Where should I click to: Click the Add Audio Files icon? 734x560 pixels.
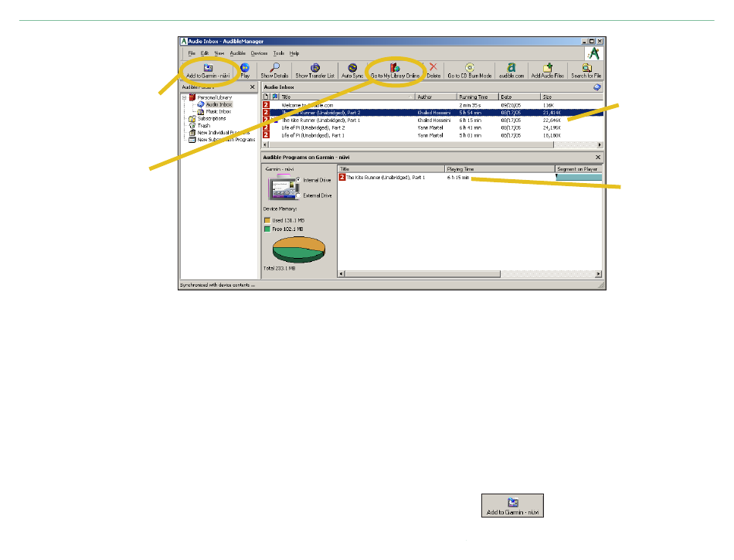tap(548, 68)
